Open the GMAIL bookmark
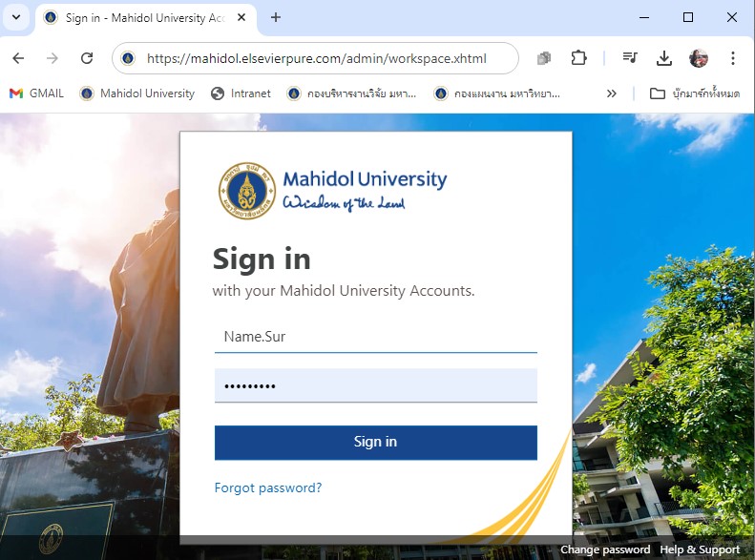Screen dimensions: 755x560 tap(36, 93)
